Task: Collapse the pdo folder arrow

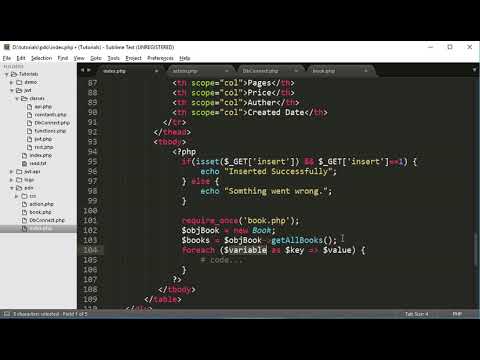Action: (12, 188)
